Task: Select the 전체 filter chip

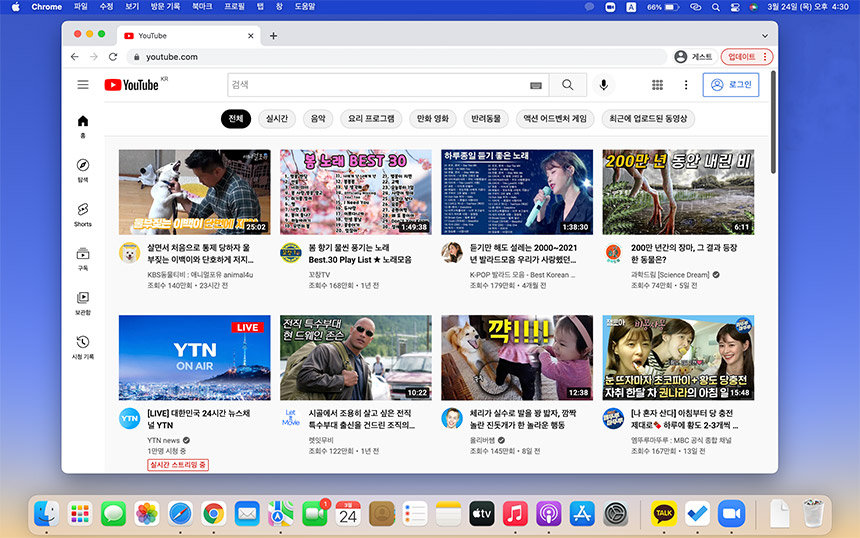Action: pos(236,118)
